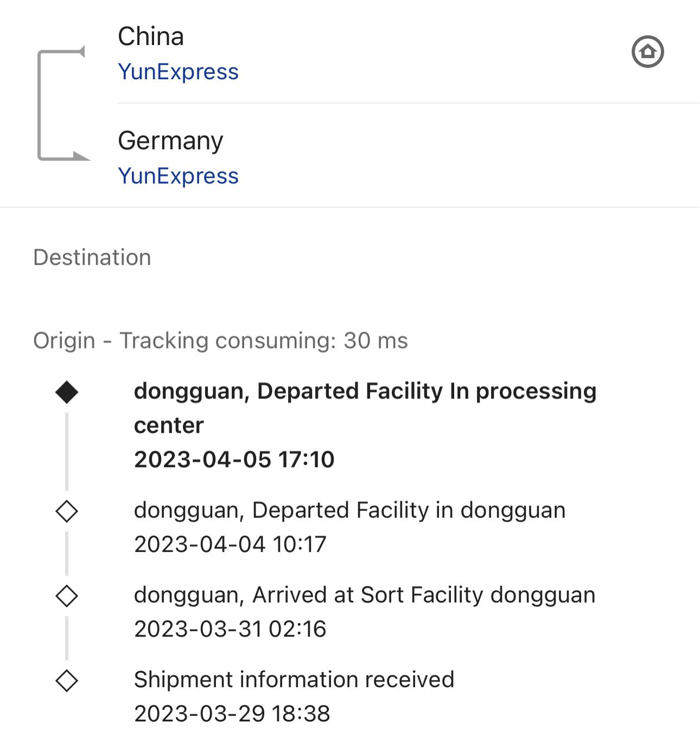Click the 2023-03-29 18:38 timestamp
The height and width of the screenshot is (754, 700).
click(232, 714)
